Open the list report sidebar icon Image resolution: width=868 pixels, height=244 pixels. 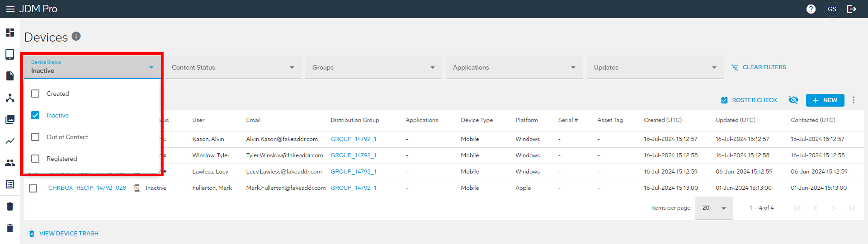tap(10, 184)
